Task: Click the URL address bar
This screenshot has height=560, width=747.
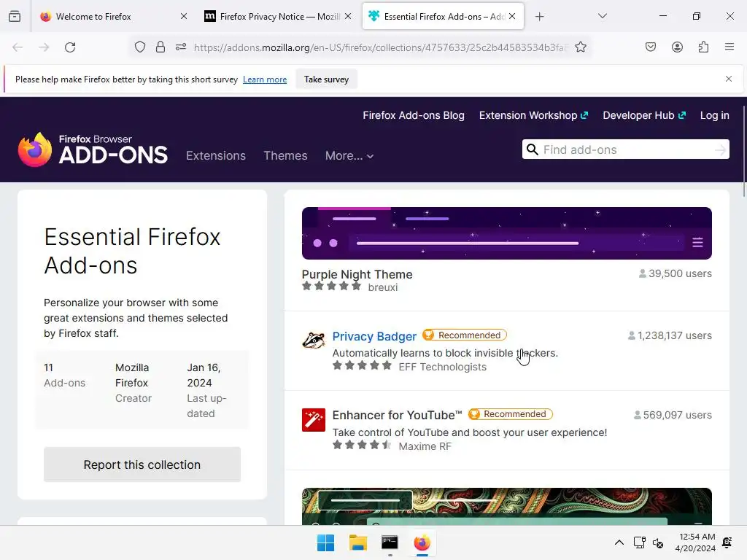Action: [380, 47]
